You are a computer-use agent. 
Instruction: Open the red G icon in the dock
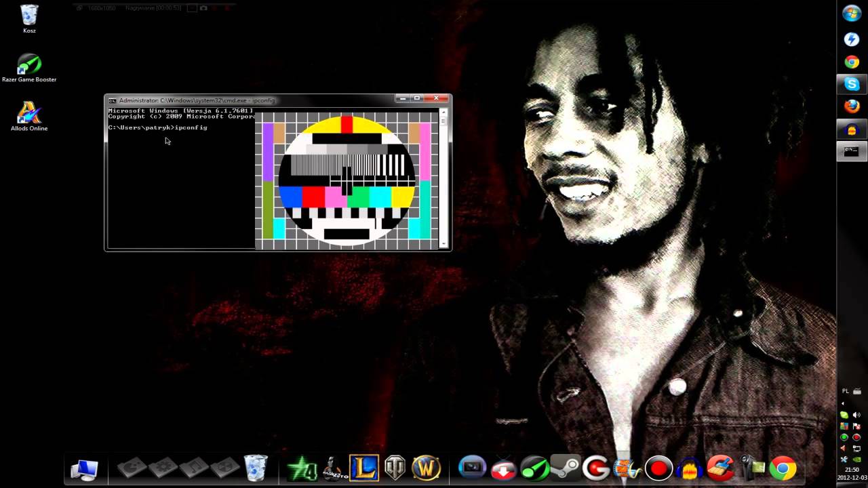596,468
